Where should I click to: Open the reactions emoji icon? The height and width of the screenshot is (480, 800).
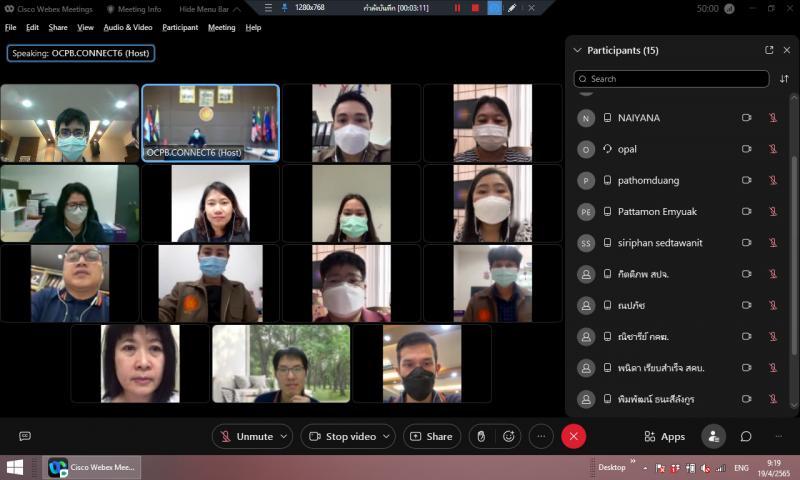point(509,436)
